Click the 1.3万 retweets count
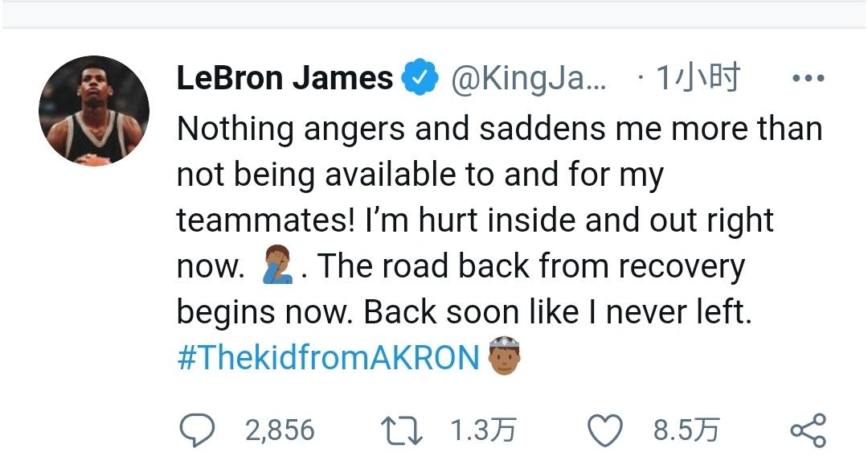 (x=483, y=430)
